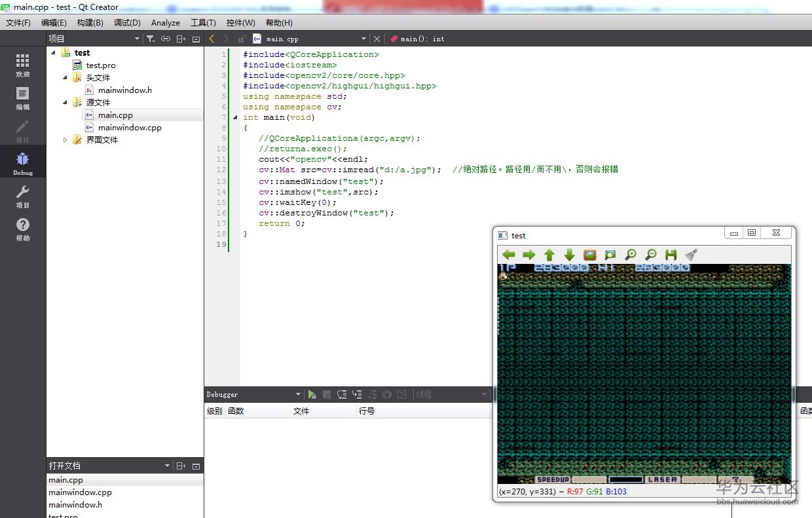
Task: Pan down in the test image window
Action: [570, 255]
